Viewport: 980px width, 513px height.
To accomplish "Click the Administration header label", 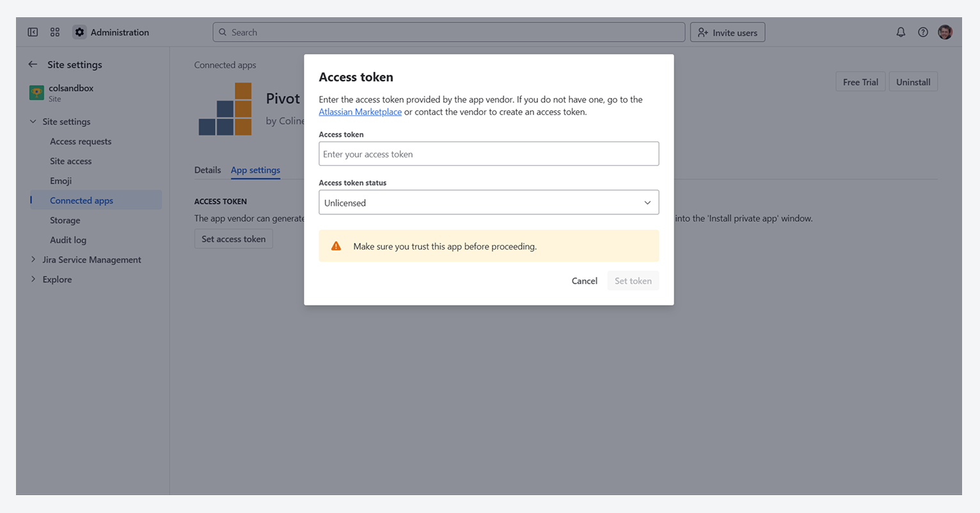I will coord(120,33).
